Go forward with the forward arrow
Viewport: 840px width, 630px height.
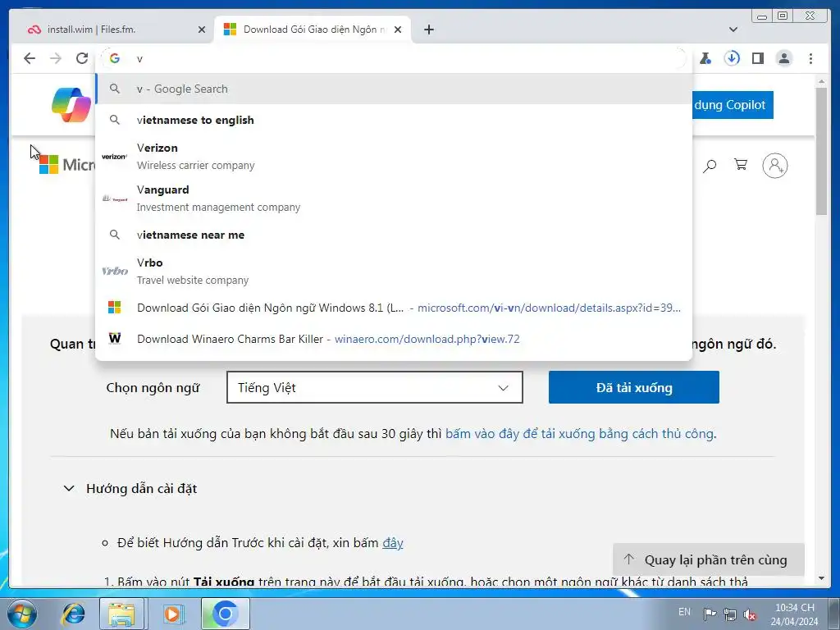click(56, 58)
